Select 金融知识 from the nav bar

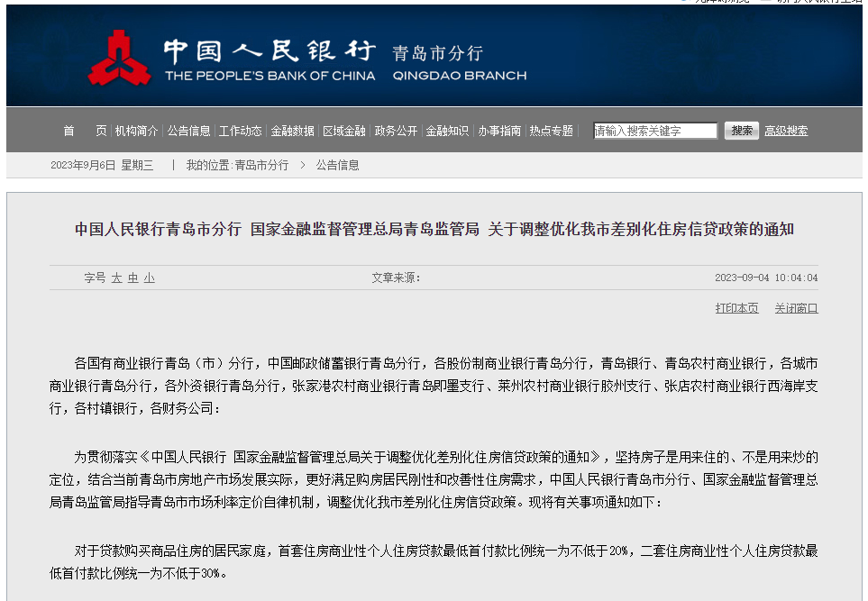click(448, 131)
